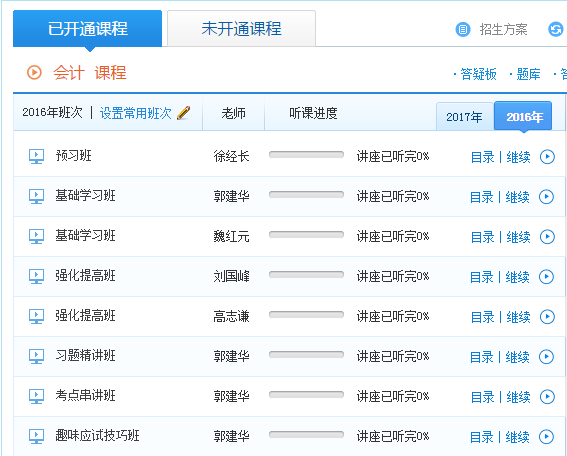
Task: Click the 2016年班次 header label
Action: click(x=52, y=112)
